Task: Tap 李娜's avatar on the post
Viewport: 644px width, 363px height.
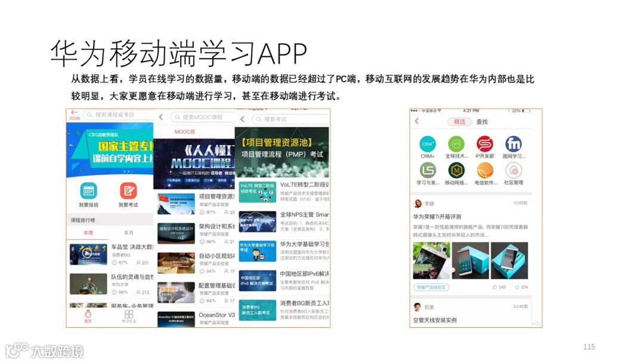Action: click(x=417, y=204)
